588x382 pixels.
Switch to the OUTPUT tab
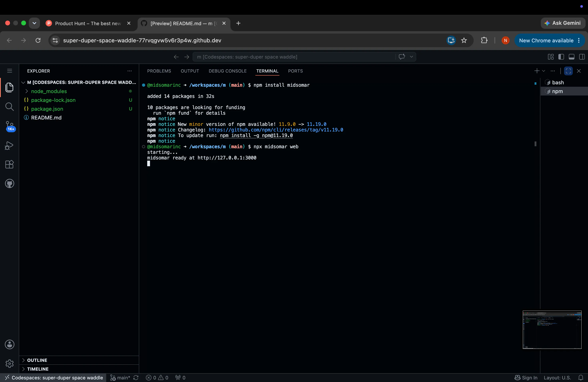(190, 71)
